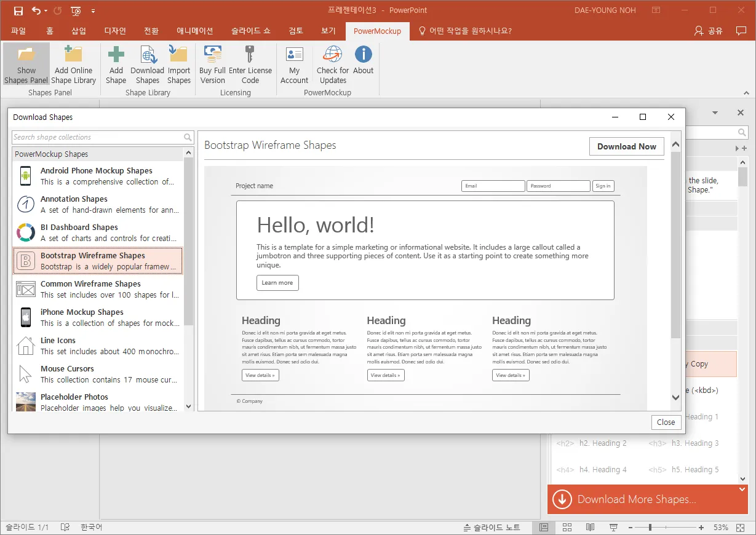This screenshot has width=756, height=535.
Task: Click the zoom slider in status bar
Action: click(x=650, y=528)
